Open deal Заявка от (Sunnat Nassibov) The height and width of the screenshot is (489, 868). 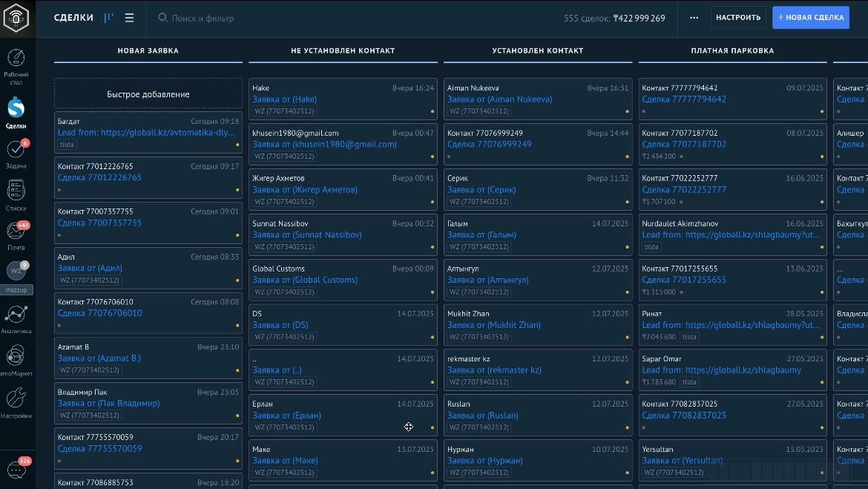(307, 234)
